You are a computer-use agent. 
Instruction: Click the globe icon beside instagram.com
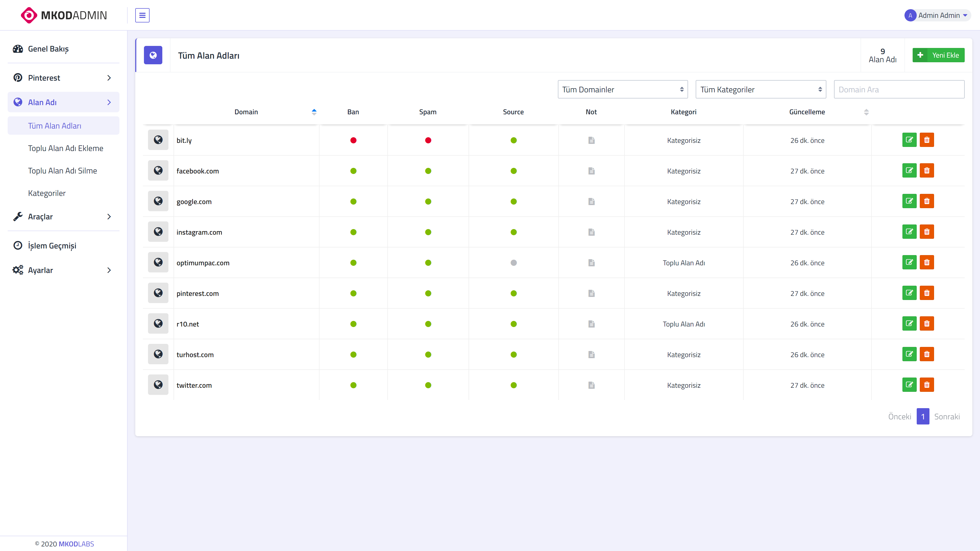(x=158, y=232)
